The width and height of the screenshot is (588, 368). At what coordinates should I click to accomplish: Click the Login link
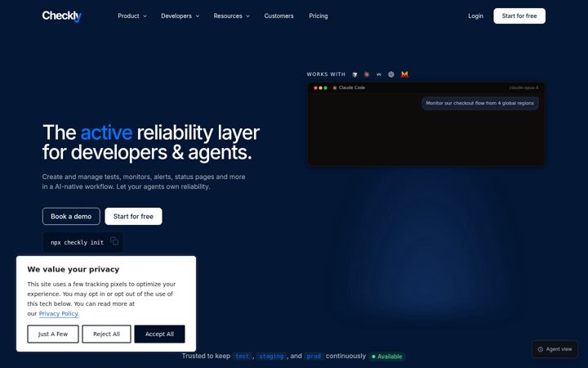[475, 16]
